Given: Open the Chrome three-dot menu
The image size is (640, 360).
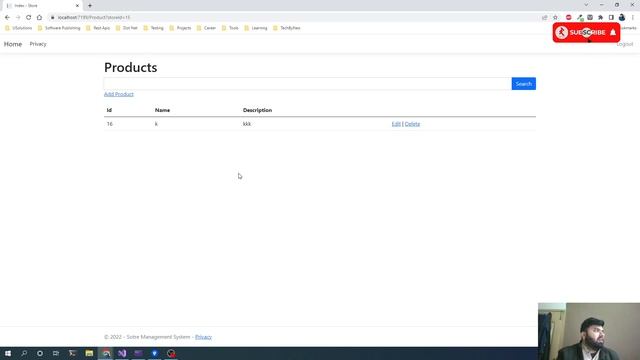Looking at the screenshot, I should 633,18.
